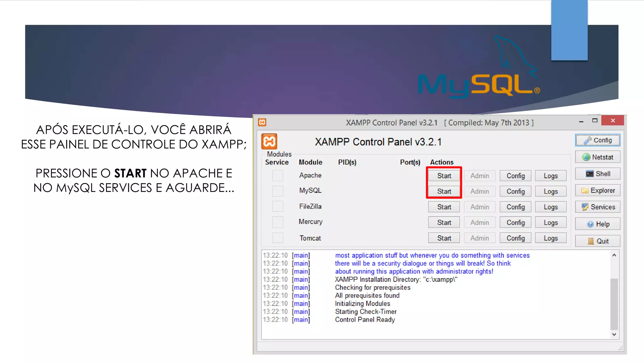The image size is (644, 362).
Task: Click the 'Port(s)' column header
Action: 410,162
